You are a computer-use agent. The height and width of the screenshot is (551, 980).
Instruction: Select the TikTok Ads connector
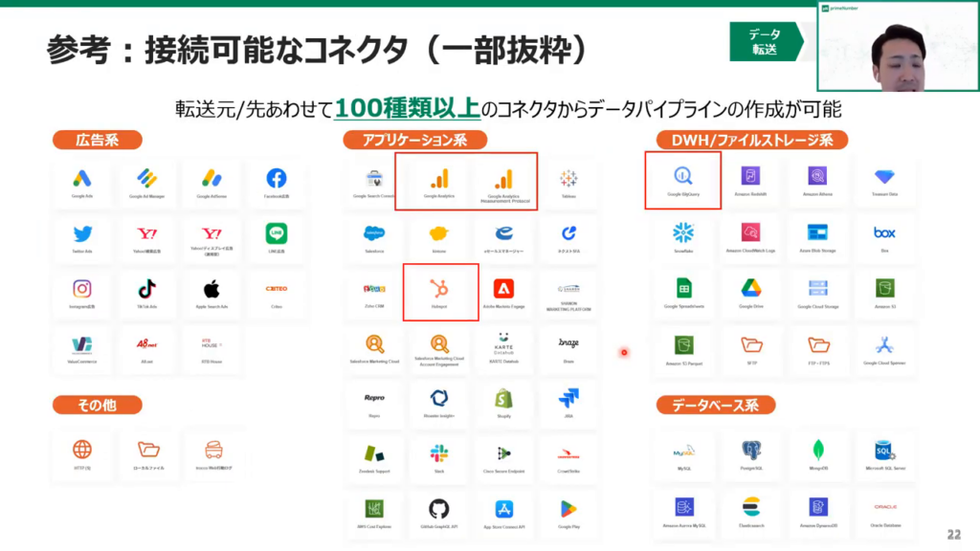pyautogui.click(x=147, y=289)
